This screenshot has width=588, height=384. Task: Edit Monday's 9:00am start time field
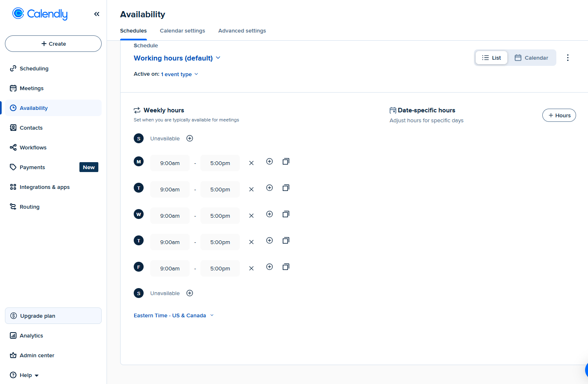pyautogui.click(x=170, y=163)
